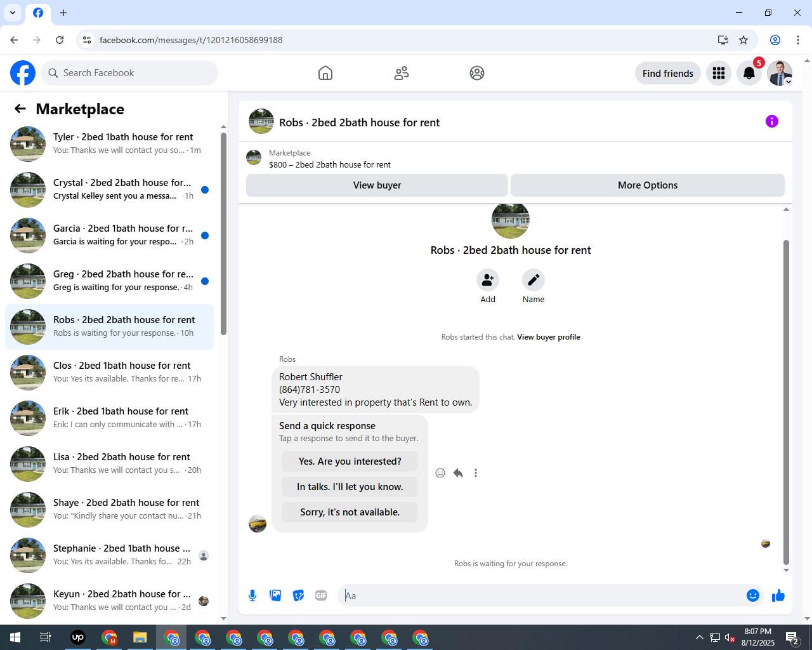This screenshot has height=650, width=812.
Task: Open Stephanie 2bed 1bath conversation
Action: (109, 555)
